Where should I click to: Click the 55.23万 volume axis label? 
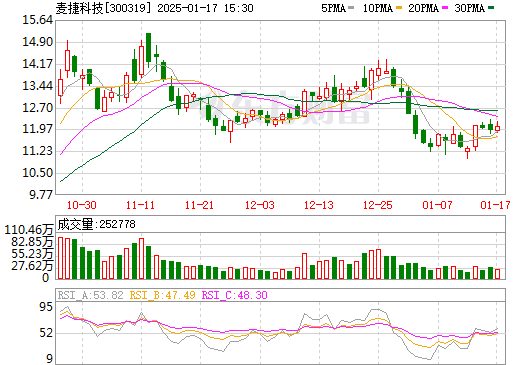[x=32, y=254]
